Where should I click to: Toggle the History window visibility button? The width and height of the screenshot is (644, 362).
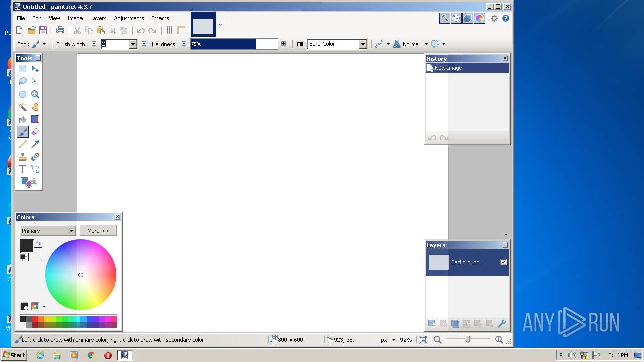(456, 18)
